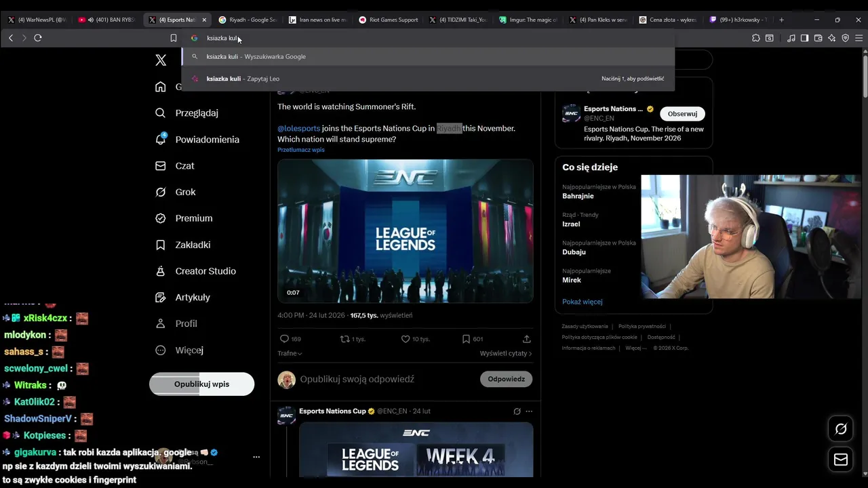Click the Opublikuj wpis button
Screen dimensions: 868x488
coord(201,384)
